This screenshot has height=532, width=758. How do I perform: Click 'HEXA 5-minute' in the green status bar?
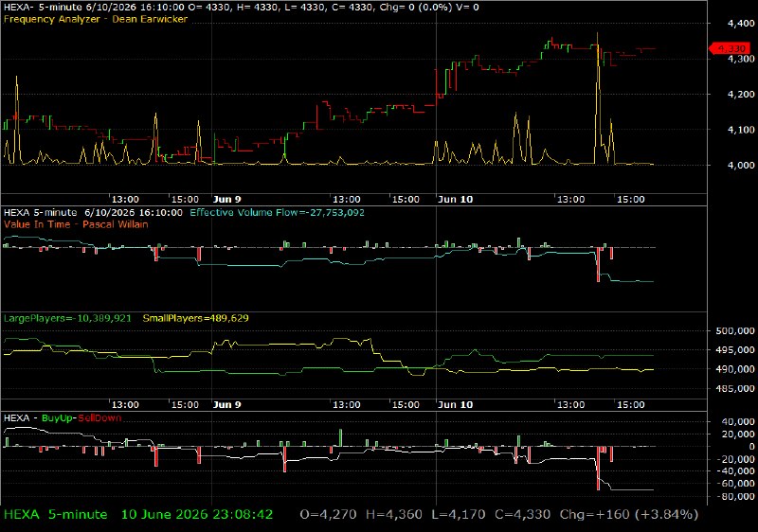point(56,515)
